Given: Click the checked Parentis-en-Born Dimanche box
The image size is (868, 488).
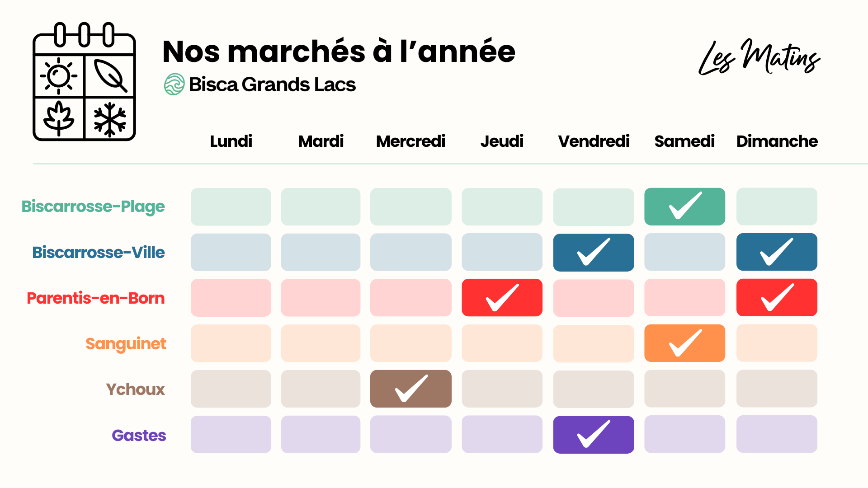Looking at the screenshot, I should pos(777,297).
